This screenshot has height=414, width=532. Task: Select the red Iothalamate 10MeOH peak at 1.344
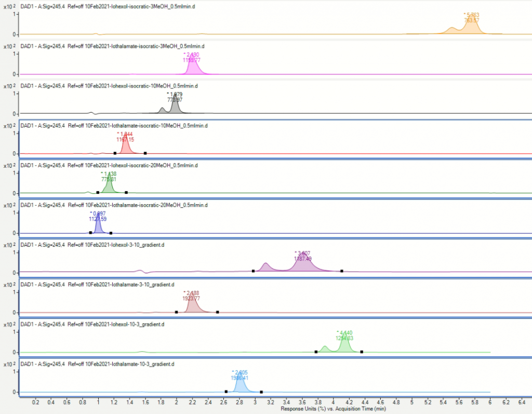tap(125, 148)
